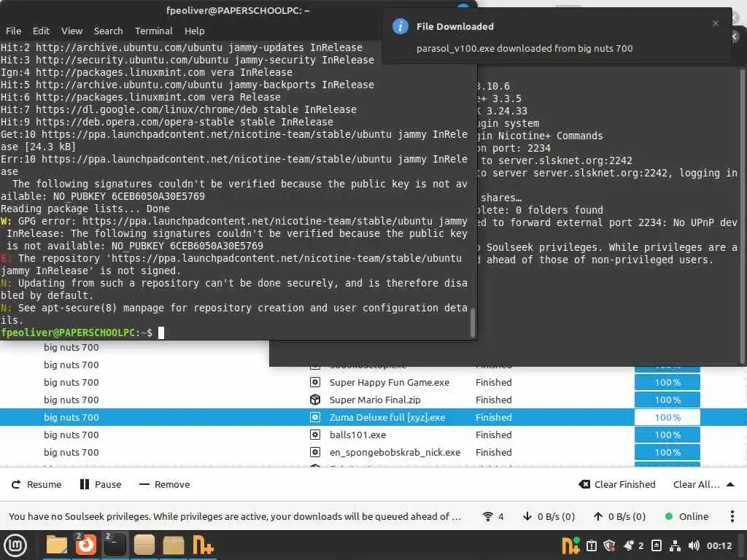Click the 100% progress bar for Zuma Deluxe
Viewport: 747px width, 560px height.
667,417
